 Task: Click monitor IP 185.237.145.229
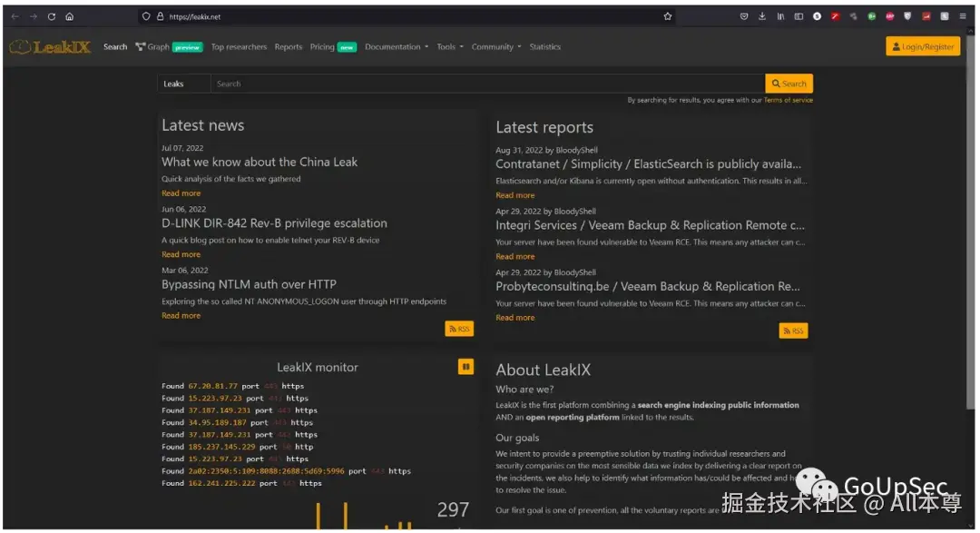222,447
